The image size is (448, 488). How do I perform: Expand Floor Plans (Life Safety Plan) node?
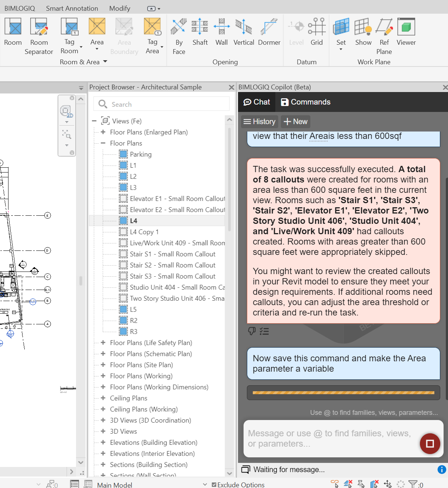(x=103, y=343)
